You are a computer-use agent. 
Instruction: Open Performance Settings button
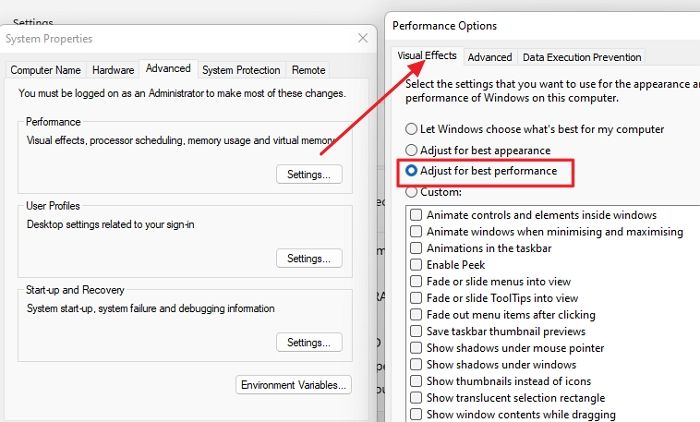click(308, 174)
